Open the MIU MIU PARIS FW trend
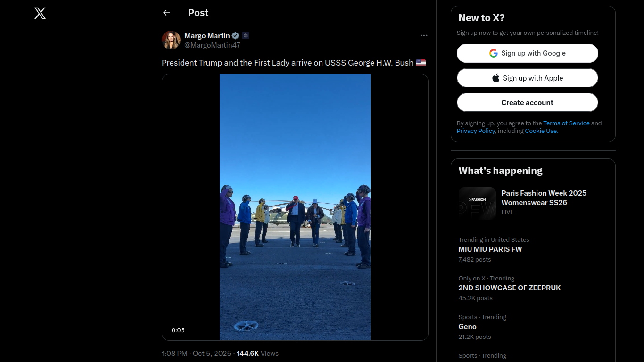 click(x=490, y=249)
